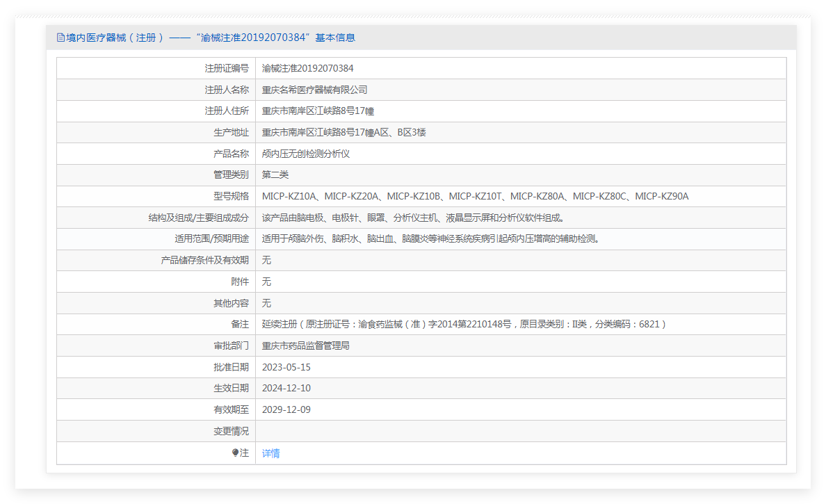Click the bullet icon beside 注

pos(235,453)
